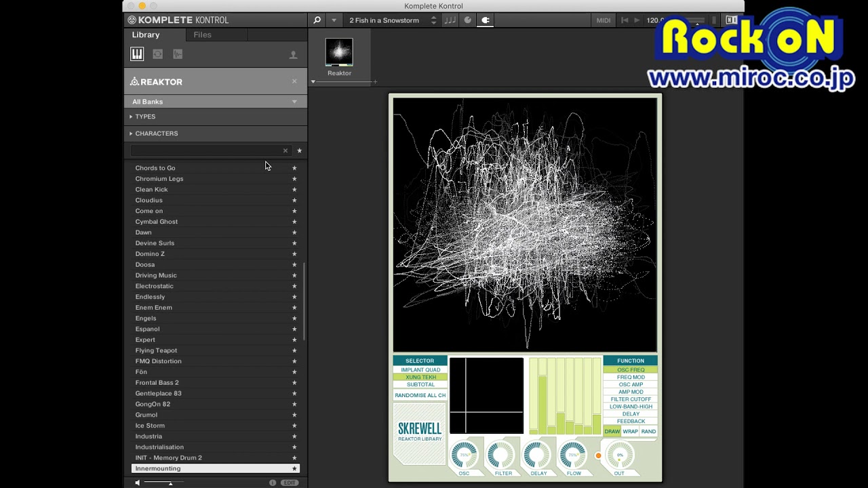Viewport: 868px width, 488px height.
Task: Select IMPLANT QUAD in Selector
Action: [420, 370]
